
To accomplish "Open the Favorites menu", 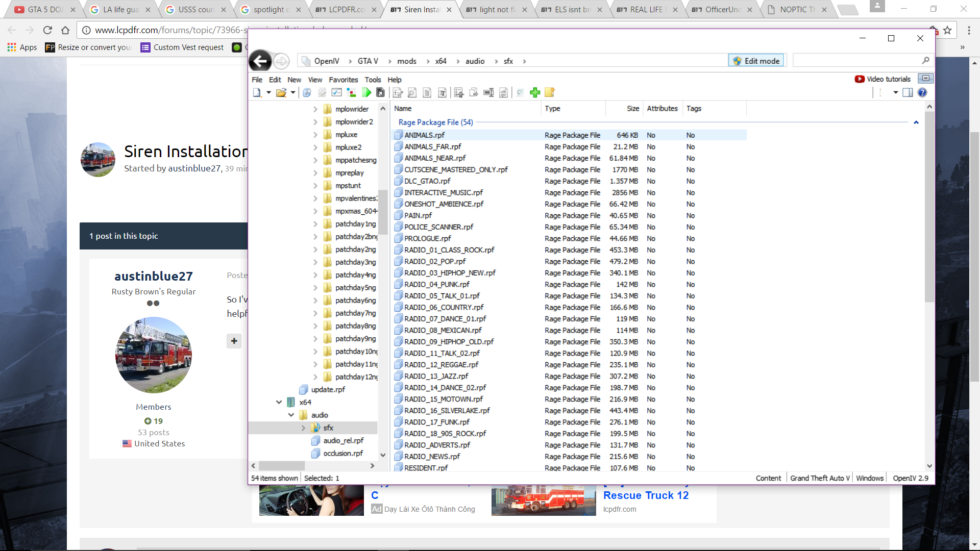I will click(343, 80).
